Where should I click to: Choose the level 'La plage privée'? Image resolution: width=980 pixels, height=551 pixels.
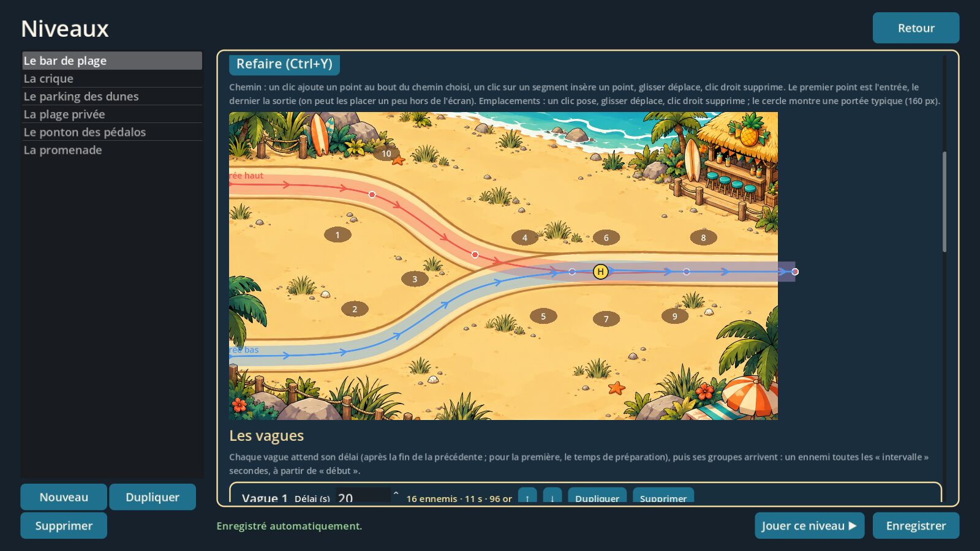pyautogui.click(x=112, y=114)
